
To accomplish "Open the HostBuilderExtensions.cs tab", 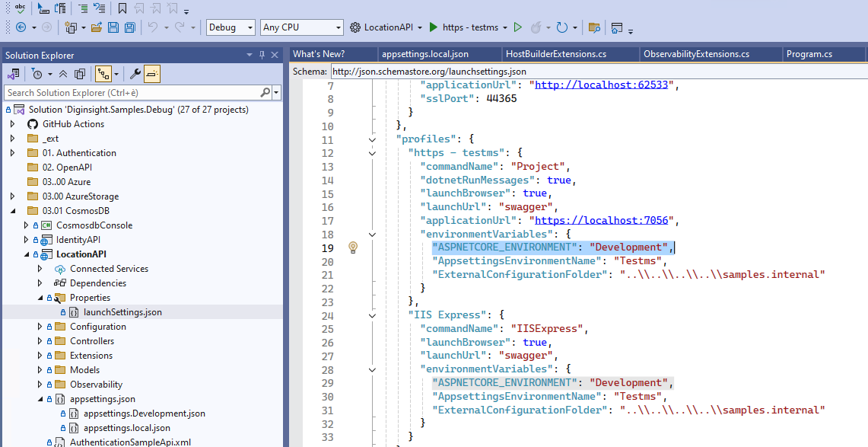I will click(557, 54).
